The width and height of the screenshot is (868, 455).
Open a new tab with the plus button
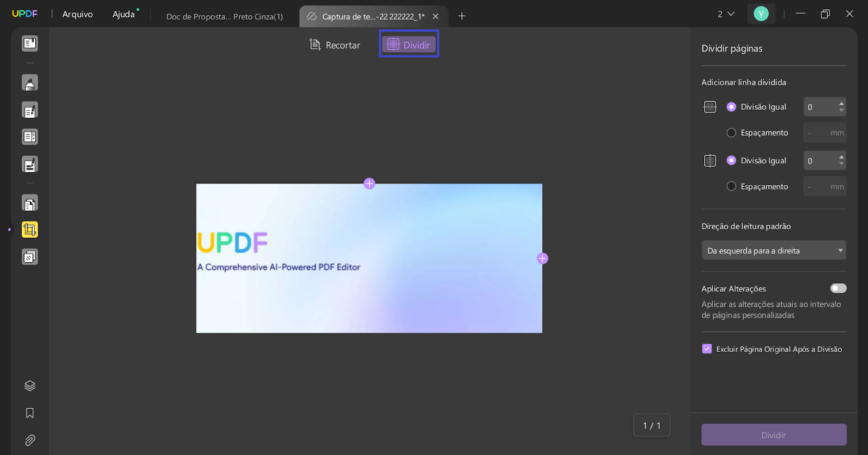[462, 16]
